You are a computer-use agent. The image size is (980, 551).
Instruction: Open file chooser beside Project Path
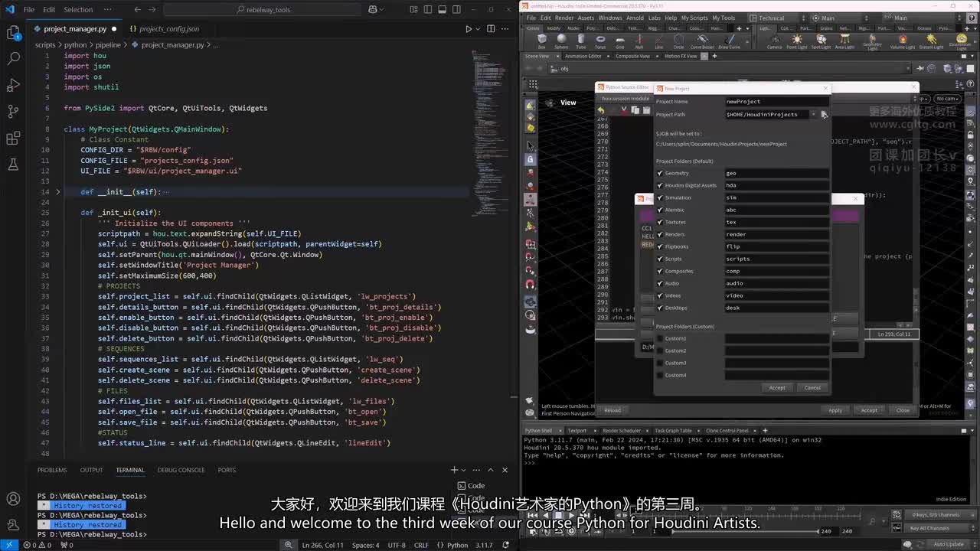point(824,115)
